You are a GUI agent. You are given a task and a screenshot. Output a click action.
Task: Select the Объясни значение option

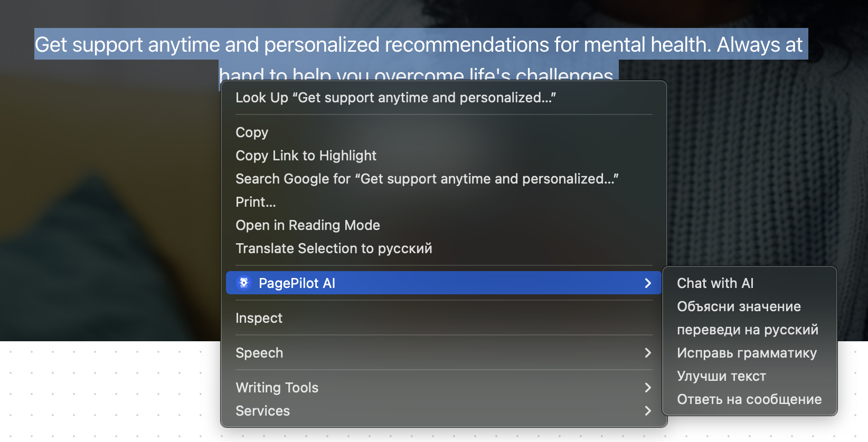click(739, 306)
